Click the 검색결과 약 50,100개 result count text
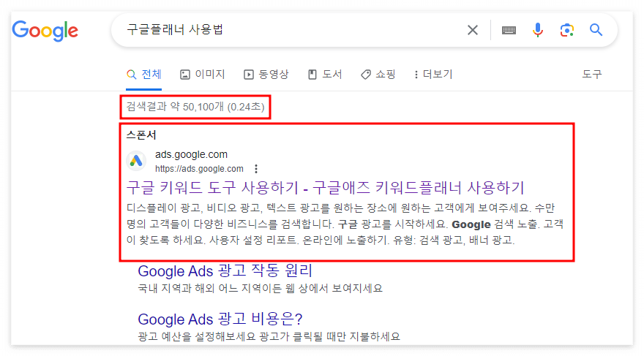Viewport: 644px width, 356px height. tap(195, 107)
